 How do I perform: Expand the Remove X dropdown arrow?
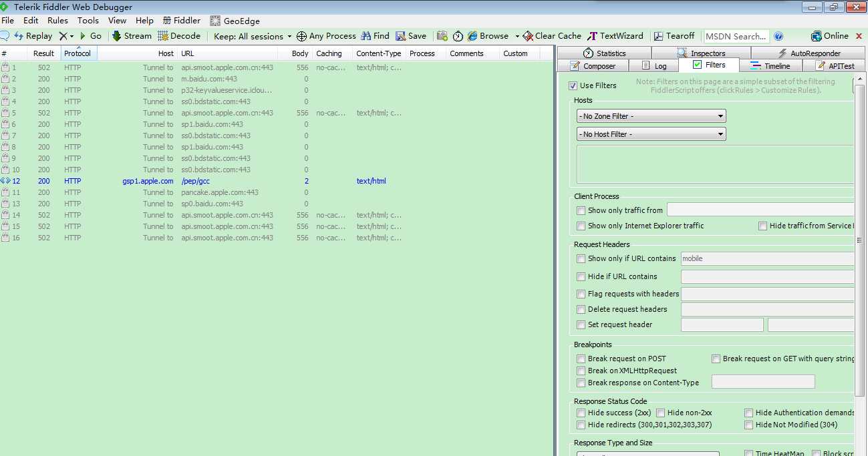coord(71,36)
